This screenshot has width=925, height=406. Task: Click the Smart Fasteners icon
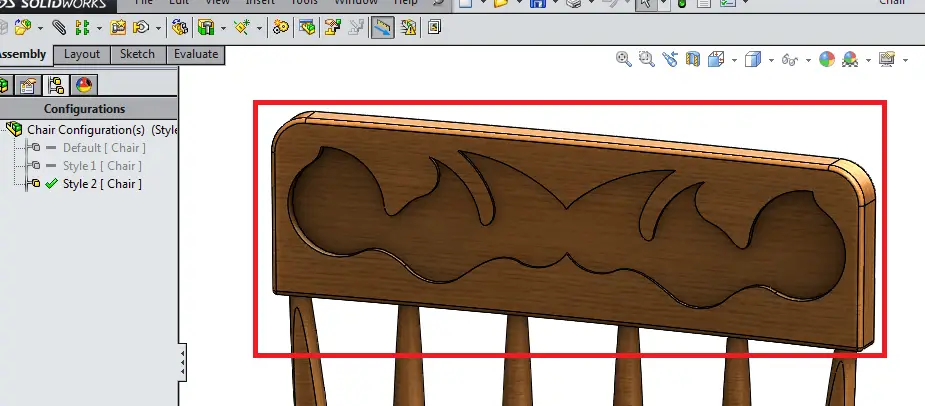point(118,27)
